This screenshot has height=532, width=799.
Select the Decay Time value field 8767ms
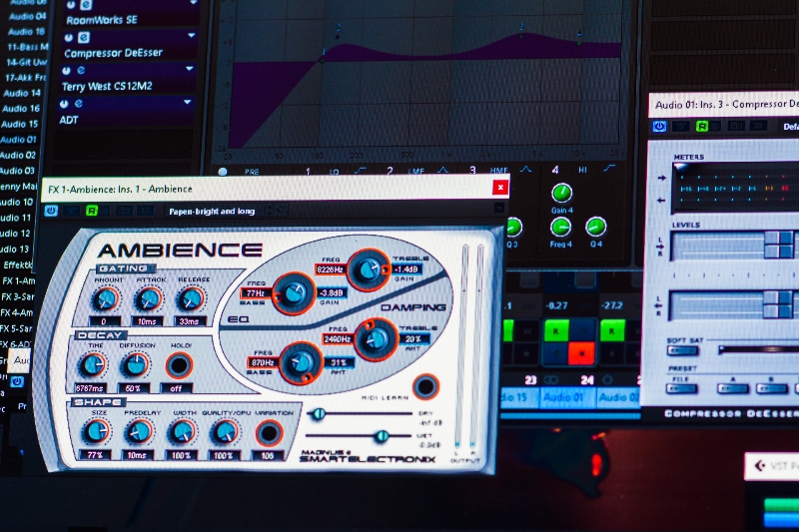(90, 388)
